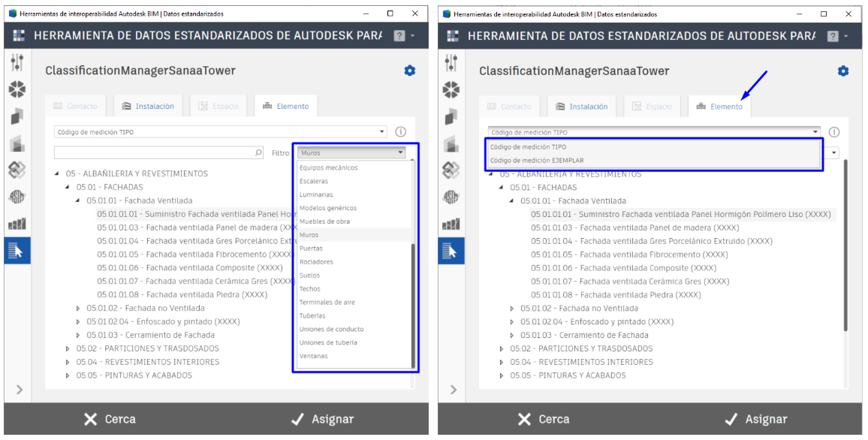The width and height of the screenshot is (868, 440).
Task: Expand the left window sidebar with bottom chevron
Action: [x=20, y=390]
